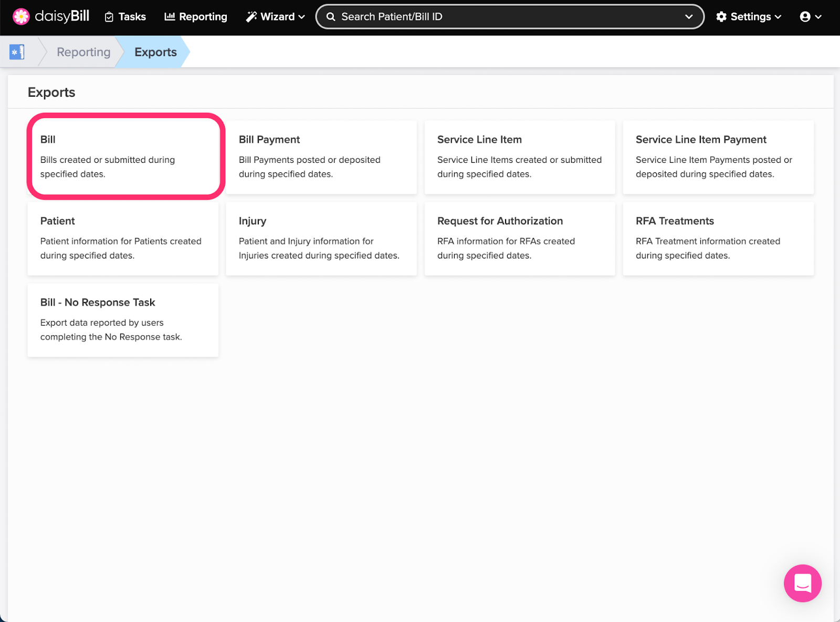
Task: Click the breadcrumb home icon
Action: pyautogui.click(x=17, y=52)
